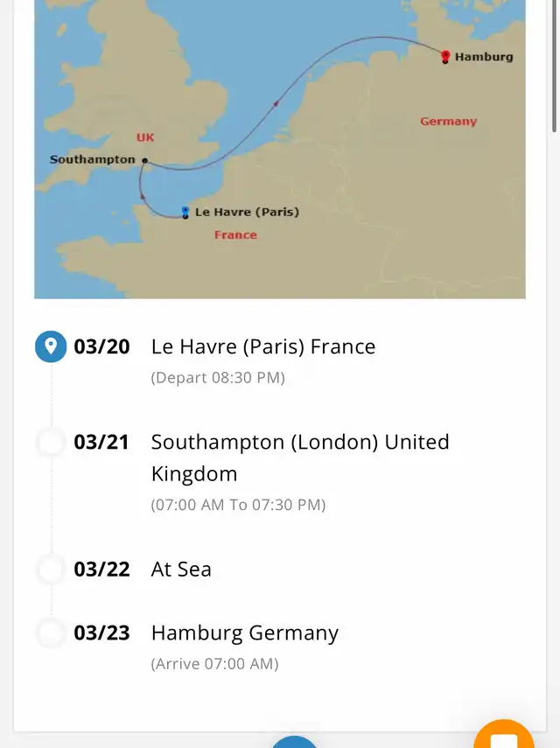Select the Hamburg Germany itinerary stop
Image resolution: width=560 pixels, height=748 pixels.
coord(244,633)
